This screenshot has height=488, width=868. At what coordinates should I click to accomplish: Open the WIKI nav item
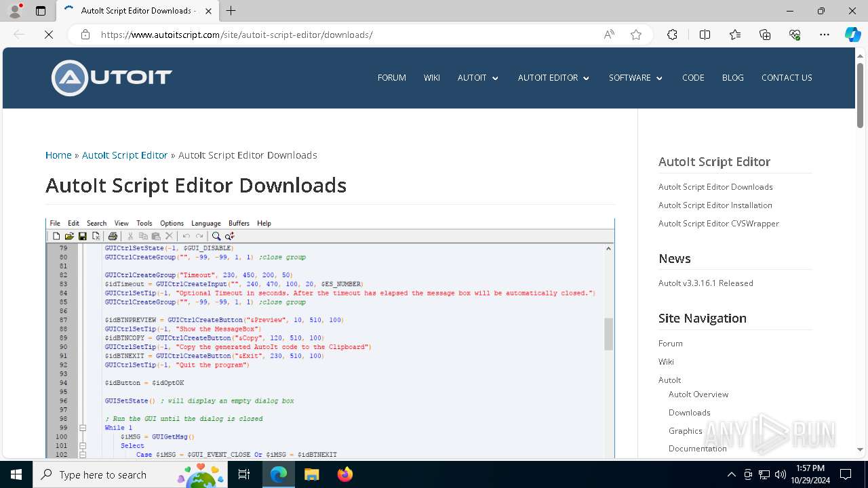point(432,78)
